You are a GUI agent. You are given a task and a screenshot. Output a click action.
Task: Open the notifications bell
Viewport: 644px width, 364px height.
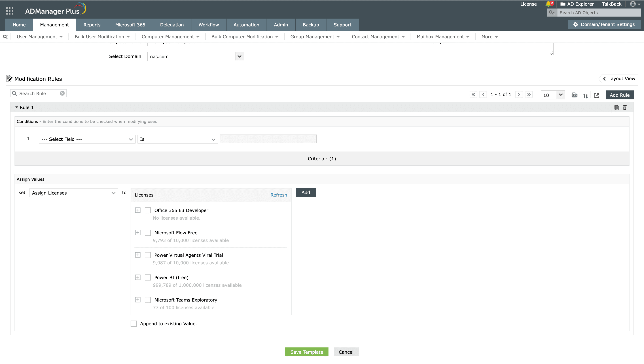548,4
